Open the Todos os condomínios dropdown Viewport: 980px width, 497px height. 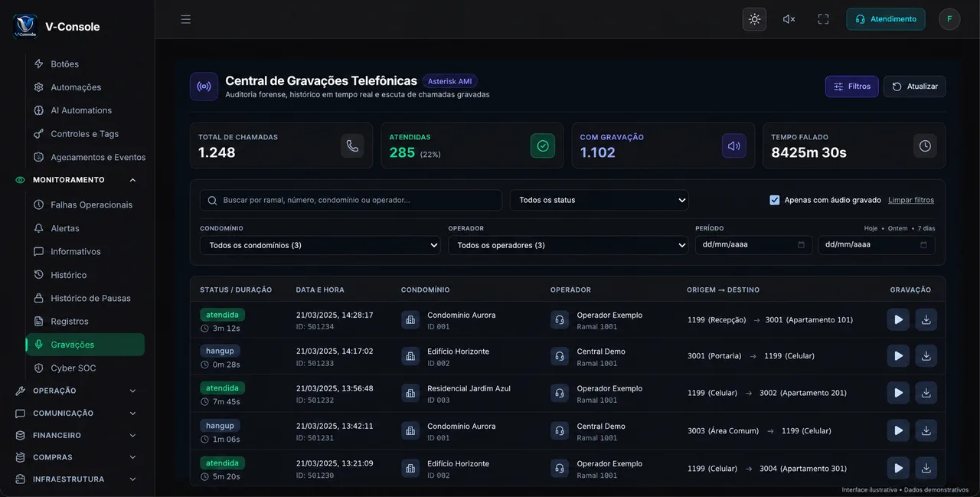[x=320, y=245]
